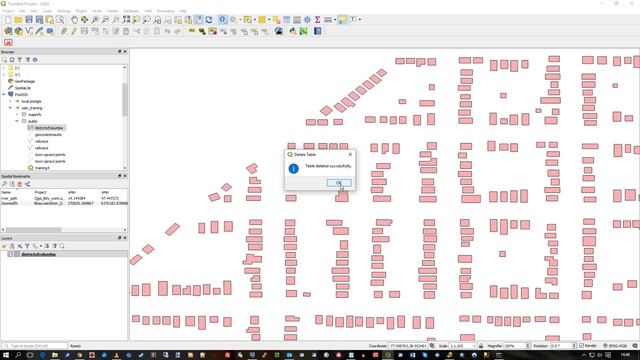Screen dimensions: 640x360
Task: Open the Data Source Manager icon
Action: point(8,31)
